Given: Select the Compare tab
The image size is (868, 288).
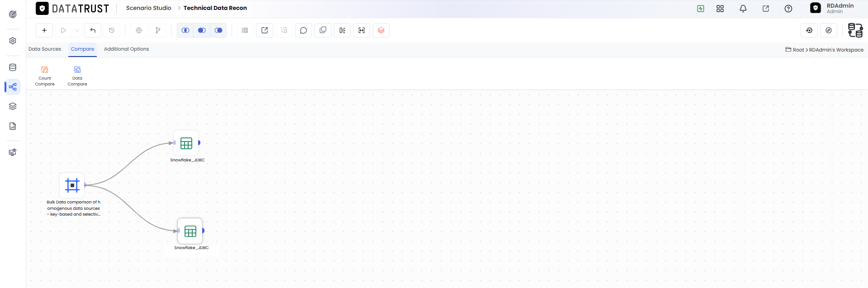Looking at the screenshot, I should [x=82, y=49].
